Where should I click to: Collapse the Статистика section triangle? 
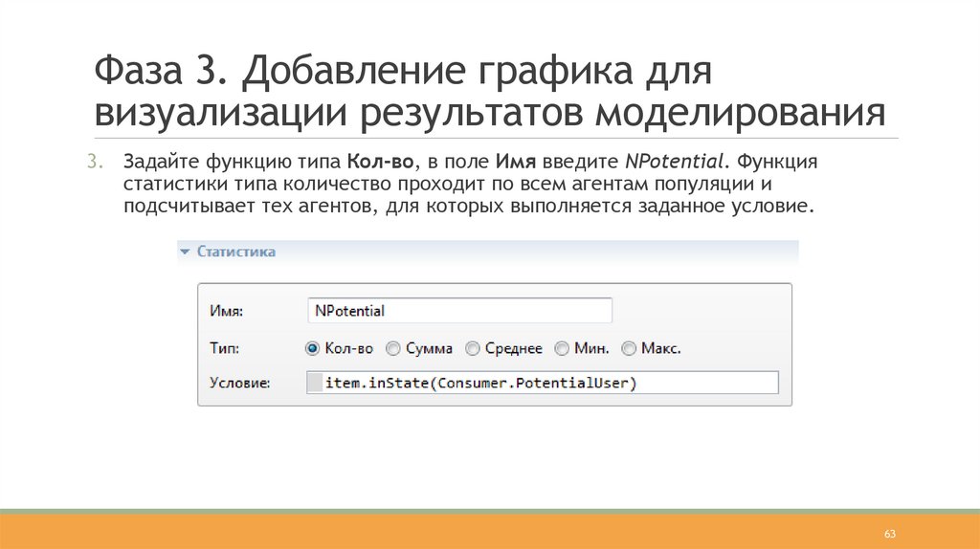pyautogui.click(x=185, y=252)
